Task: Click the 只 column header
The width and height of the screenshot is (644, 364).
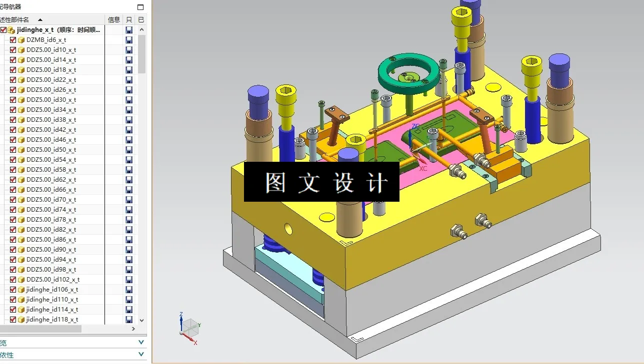Action: 129,19
